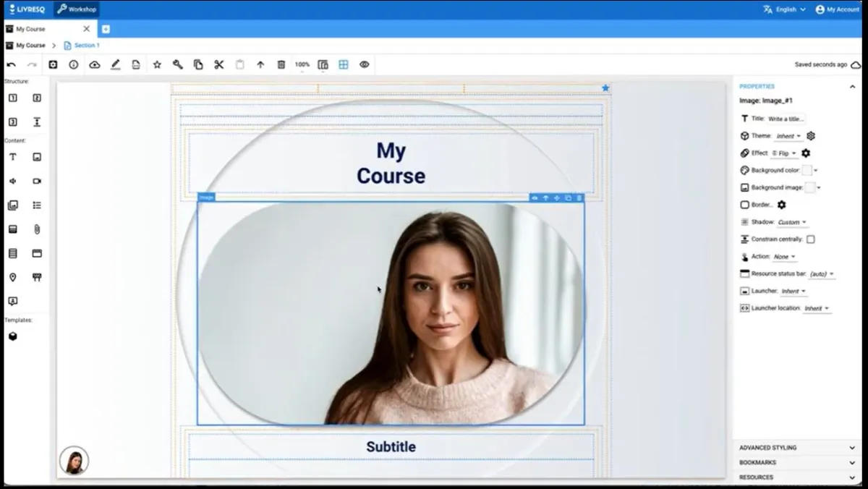Insert a one-column structure block

click(x=13, y=98)
